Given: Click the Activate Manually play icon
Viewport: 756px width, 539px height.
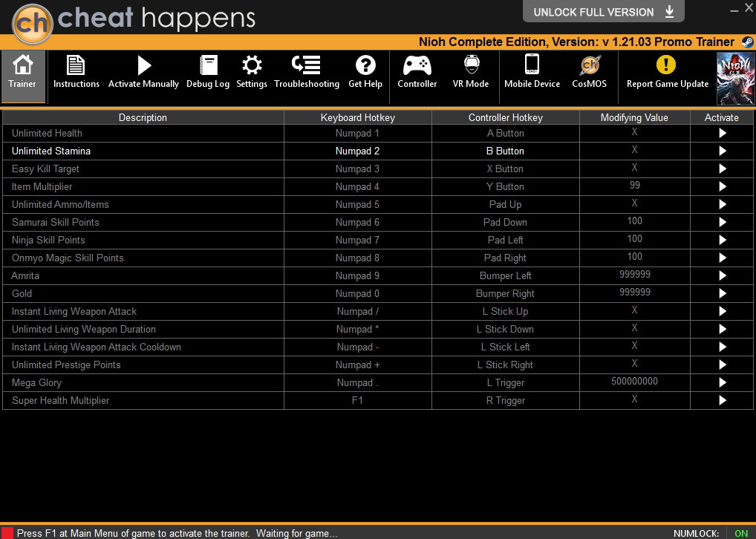Looking at the screenshot, I should coord(143,65).
